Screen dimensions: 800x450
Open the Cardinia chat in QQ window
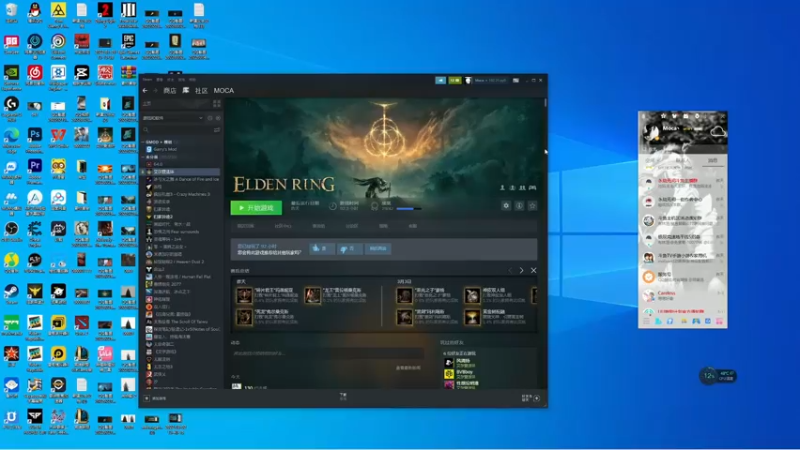point(683,295)
